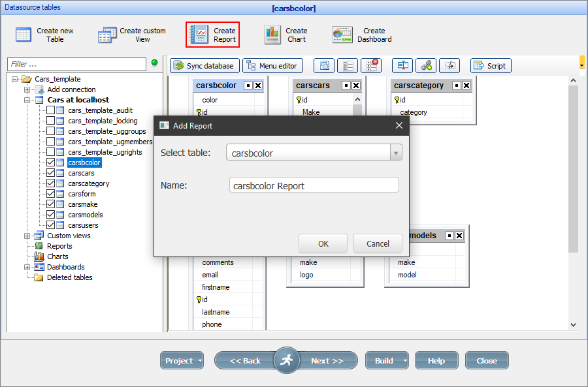The image size is (588, 387).
Task: Click the Create new Table icon
Action: pyautogui.click(x=24, y=35)
